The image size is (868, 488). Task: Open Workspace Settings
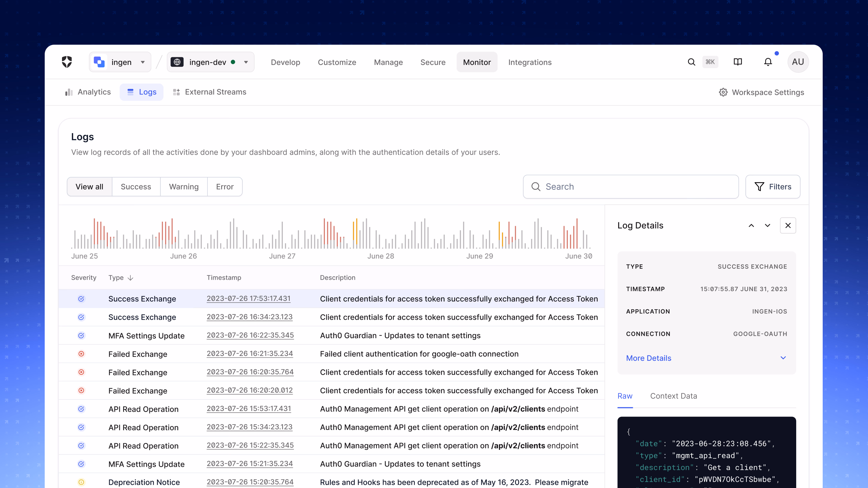(x=761, y=92)
